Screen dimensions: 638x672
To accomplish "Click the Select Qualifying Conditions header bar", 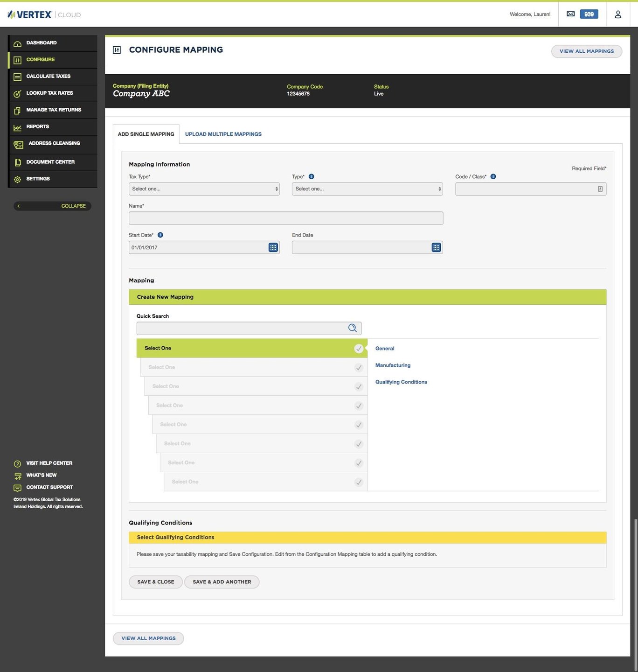I will coord(368,538).
